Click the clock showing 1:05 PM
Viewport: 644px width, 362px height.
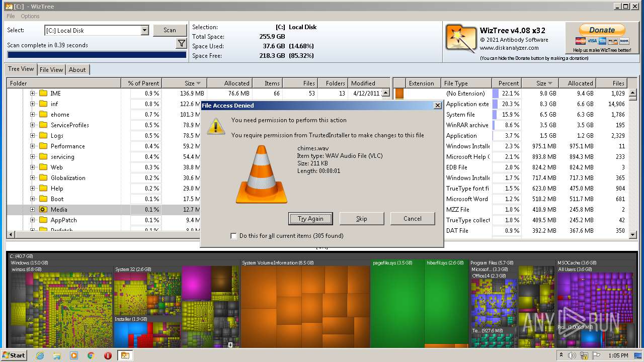coord(618,355)
